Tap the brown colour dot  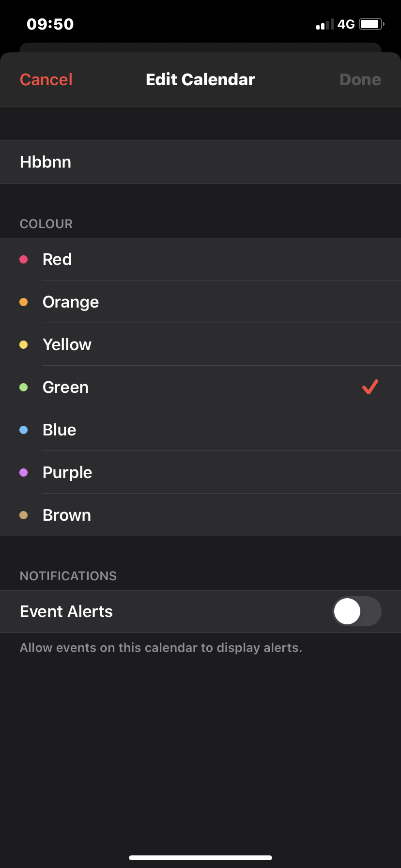pos(23,515)
